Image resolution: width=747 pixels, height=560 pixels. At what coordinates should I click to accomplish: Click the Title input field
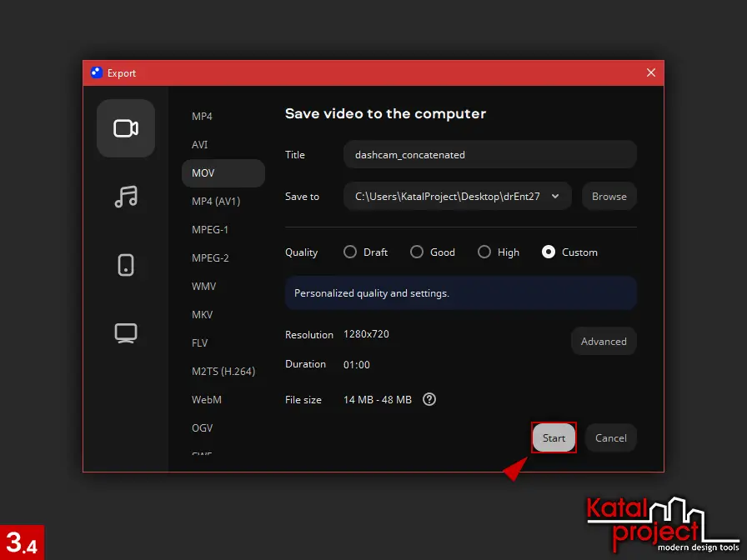(489, 154)
